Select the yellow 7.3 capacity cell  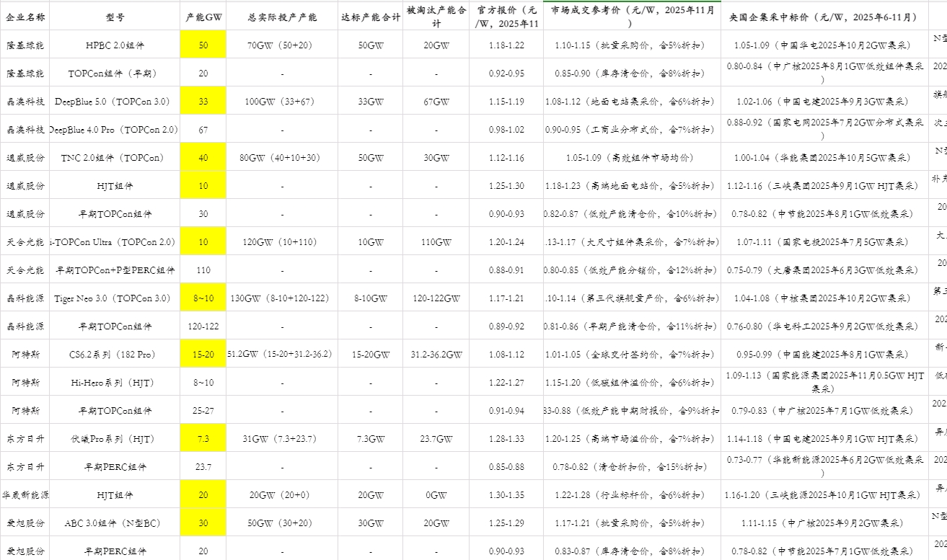coord(203,438)
